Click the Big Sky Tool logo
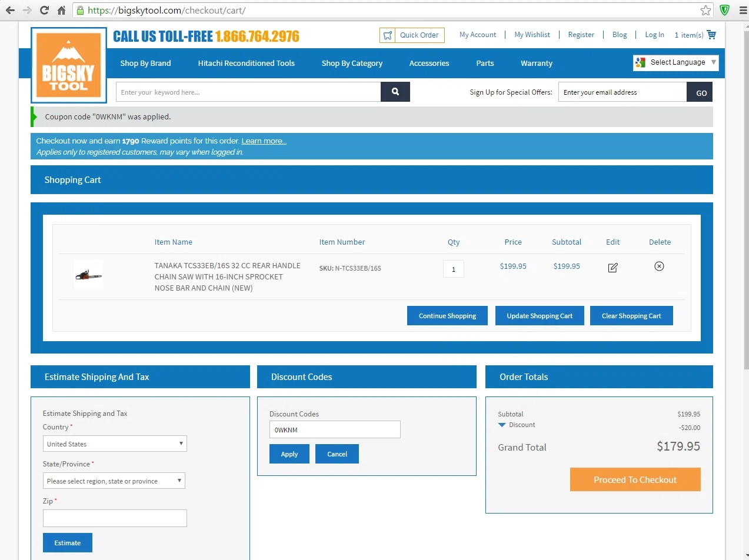Viewport: 749px width, 560px height. coord(69,65)
